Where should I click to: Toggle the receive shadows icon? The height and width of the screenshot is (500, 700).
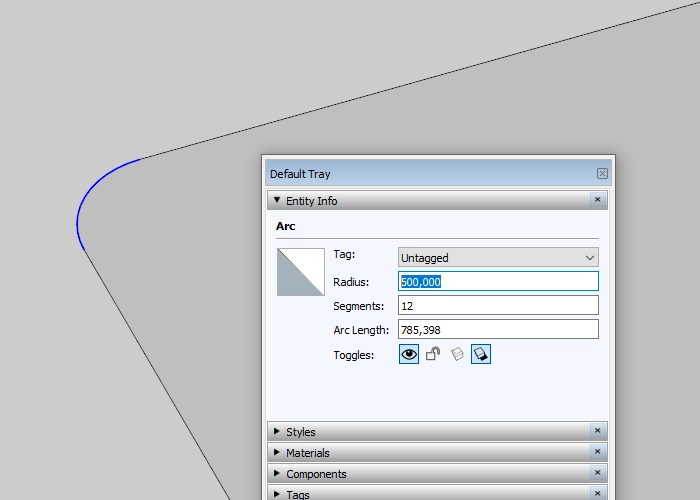tap(457, 354)
